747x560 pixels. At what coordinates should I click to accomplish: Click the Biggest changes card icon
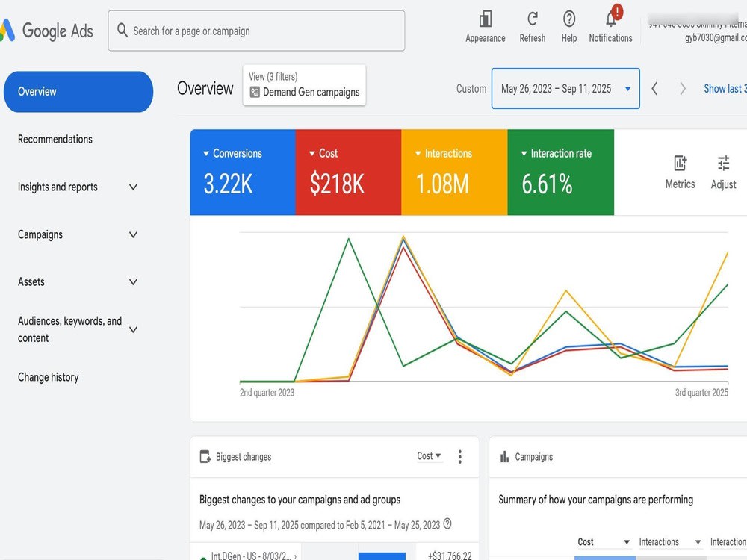(x=205, y=457)
